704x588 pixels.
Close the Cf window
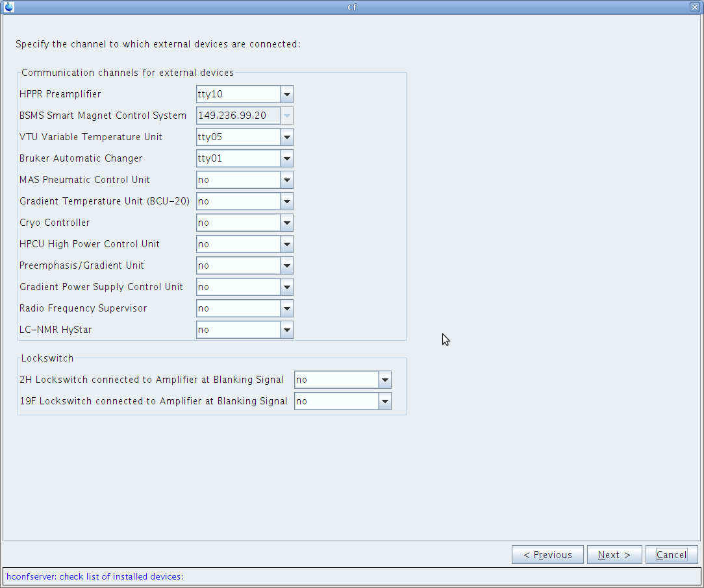pos(695,7)
